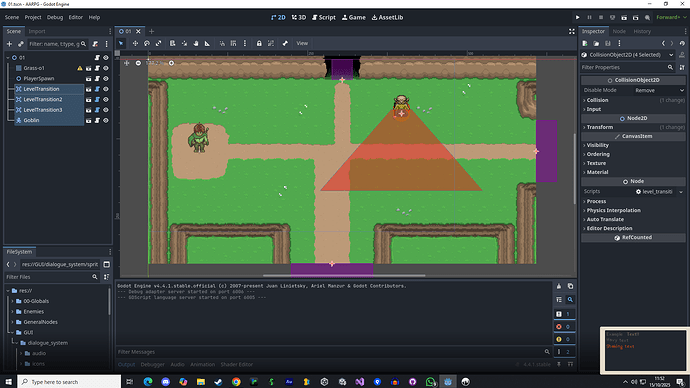Run the current scene icon
The image size is (690, 388).
pyautogui.click(x=624, y=18)
